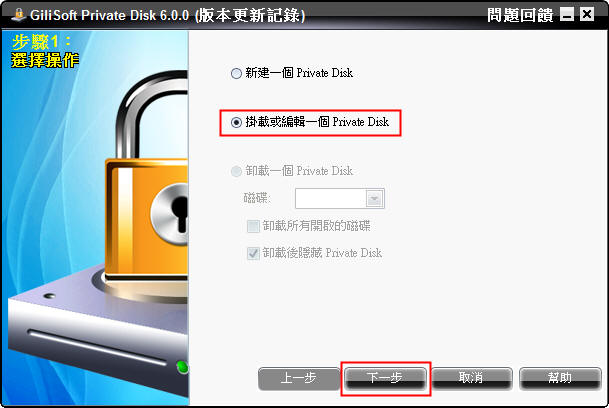Close the GiliSoft Private Disk window
The width and height of the screenshot is (609, 408).
click(x=586, y=14)
